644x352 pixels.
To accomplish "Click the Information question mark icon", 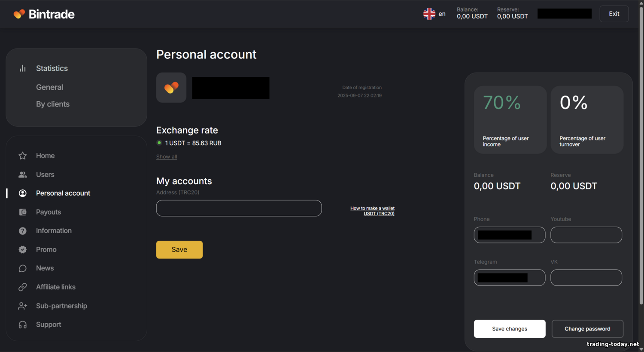I will pos(23,231).
